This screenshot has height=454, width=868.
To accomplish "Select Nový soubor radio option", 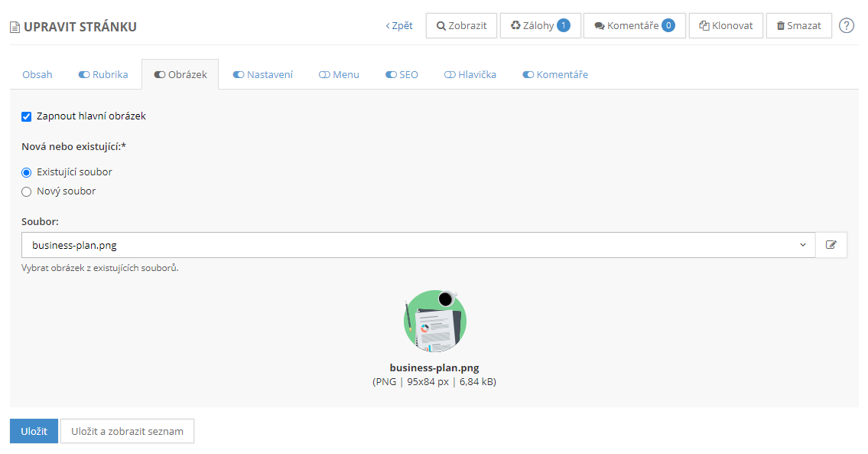I will click(x=27, y=191).
